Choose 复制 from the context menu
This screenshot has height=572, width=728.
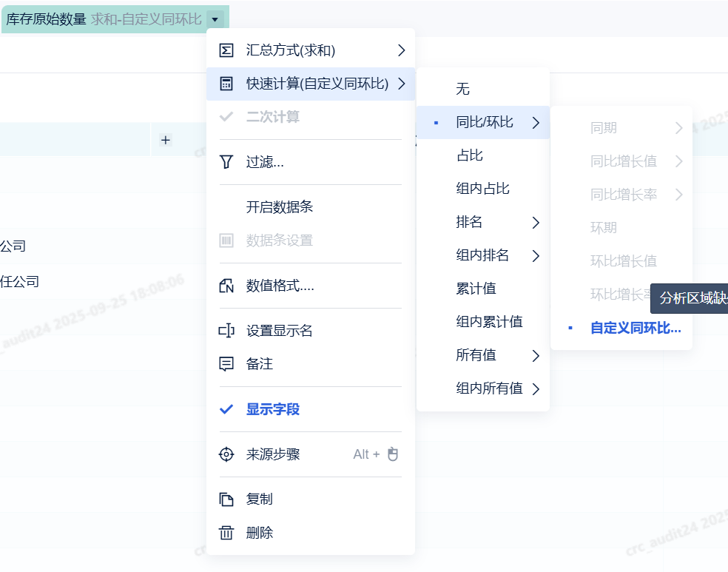point(311,499)
